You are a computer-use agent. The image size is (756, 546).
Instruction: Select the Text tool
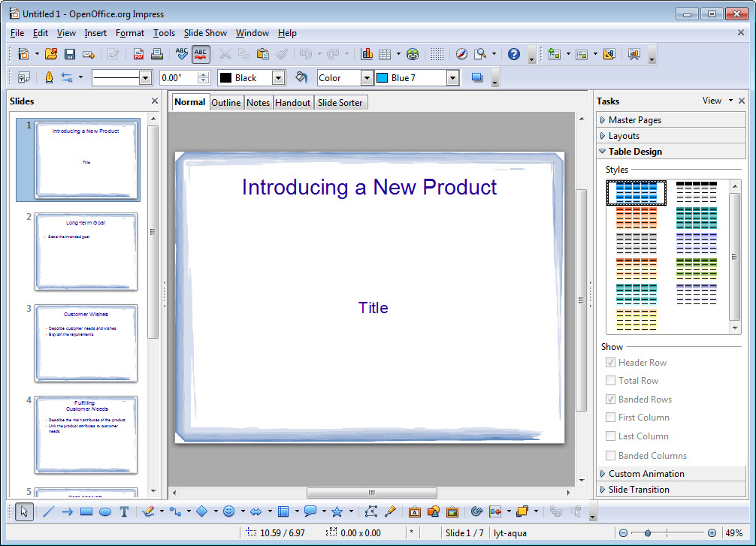tap(124, 511)
